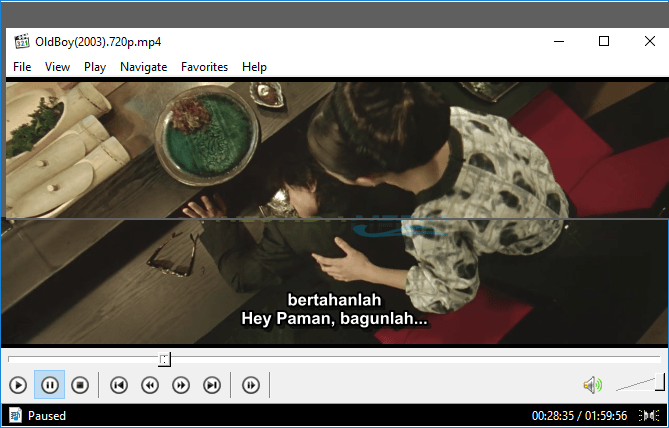Click the MPC-HC icon in title bar
The height and width of the screenshot is (428, 669).
[21, 41]
